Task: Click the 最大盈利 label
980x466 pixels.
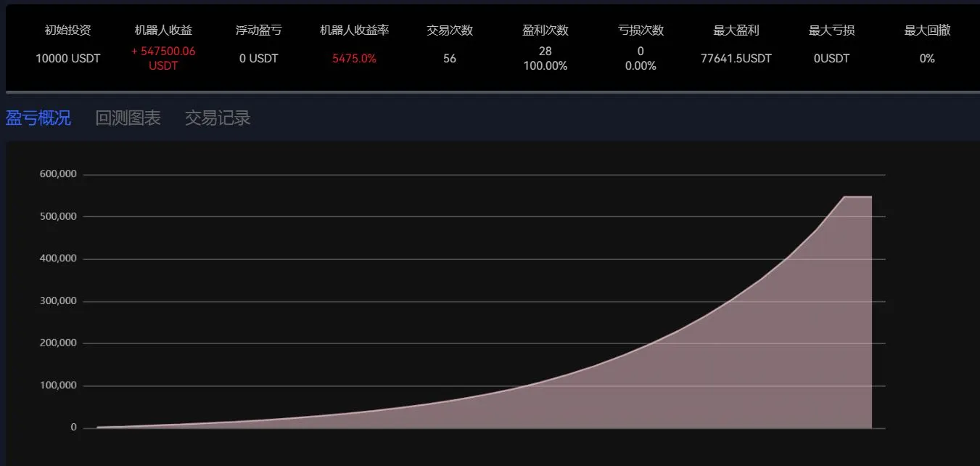Action: point(736,30)
